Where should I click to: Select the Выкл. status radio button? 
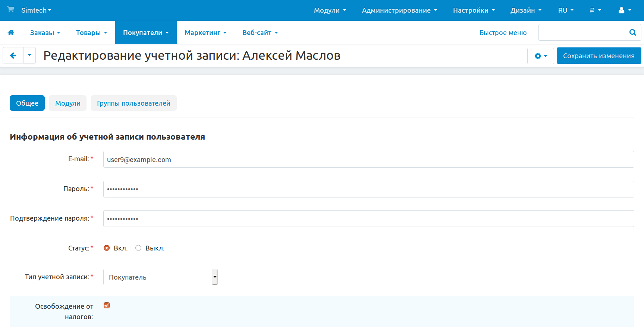pyautogui.click(x=138, y=248)
